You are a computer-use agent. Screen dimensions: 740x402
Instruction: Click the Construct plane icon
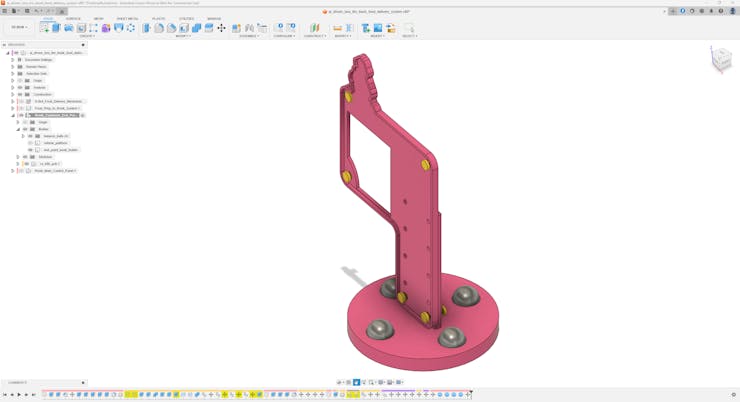314,28
